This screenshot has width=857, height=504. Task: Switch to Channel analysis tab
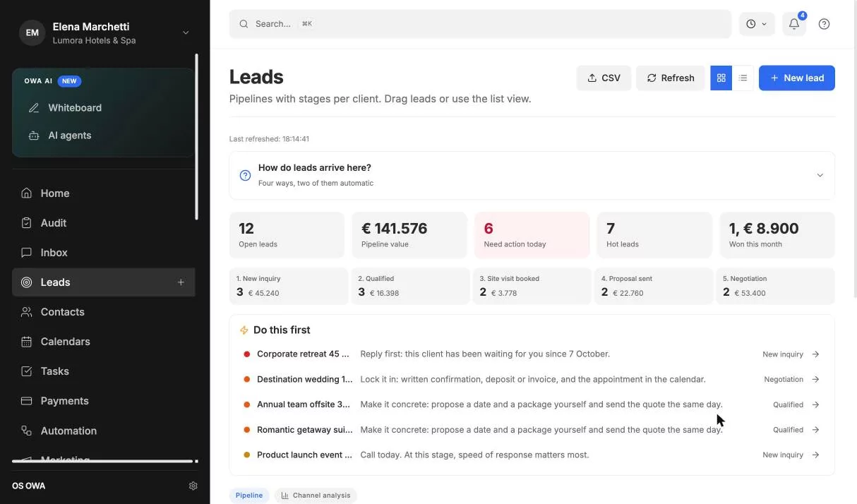[316, 496]
